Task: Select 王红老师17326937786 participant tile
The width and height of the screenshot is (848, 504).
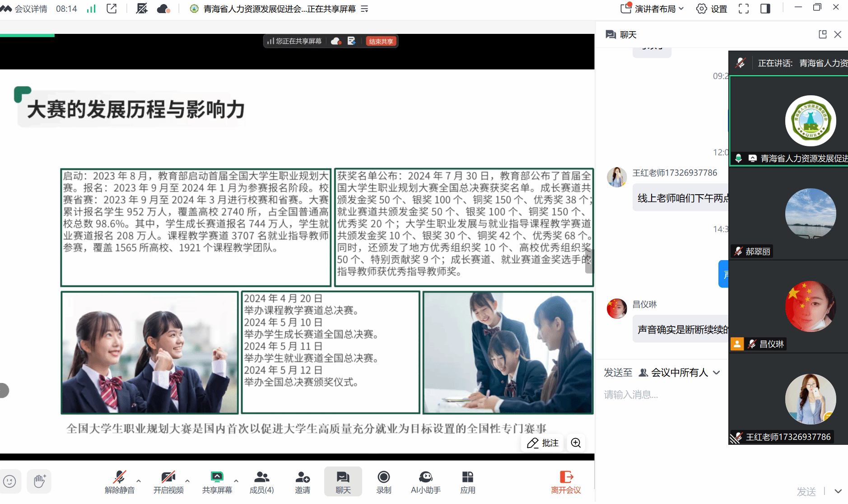Action: 788,399
